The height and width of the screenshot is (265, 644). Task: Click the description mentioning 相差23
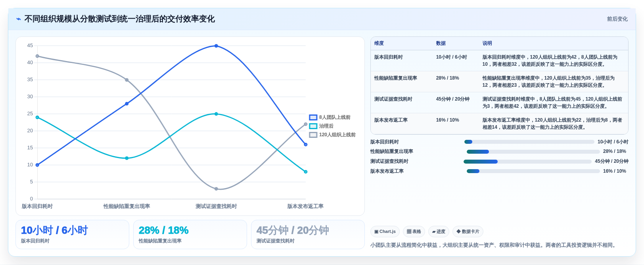tap(548, 82)
